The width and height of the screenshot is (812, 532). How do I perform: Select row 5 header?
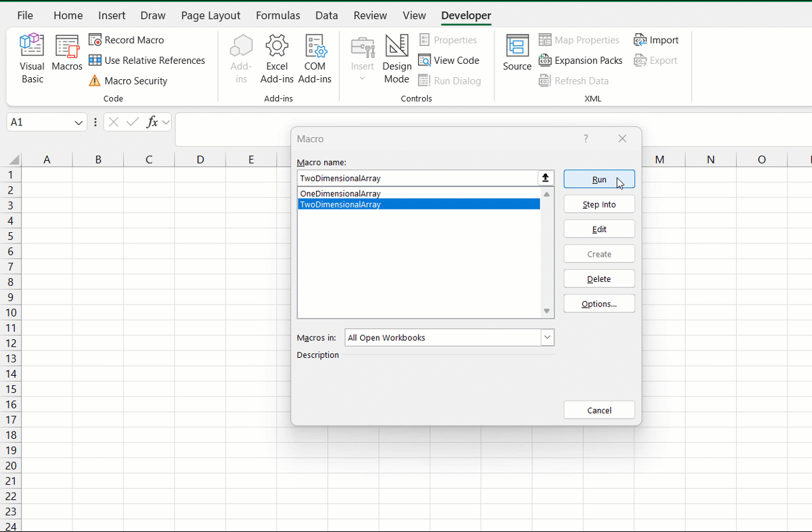coord(11,236)
